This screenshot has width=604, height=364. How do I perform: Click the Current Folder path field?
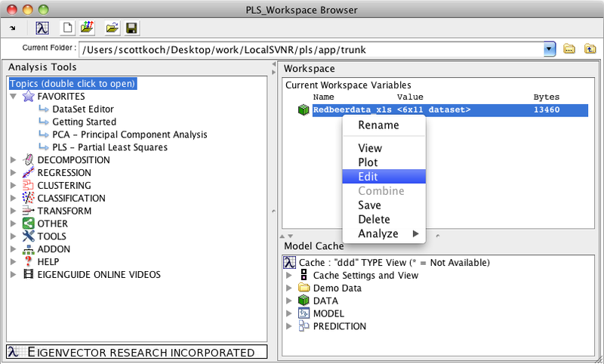coord(310,49)
